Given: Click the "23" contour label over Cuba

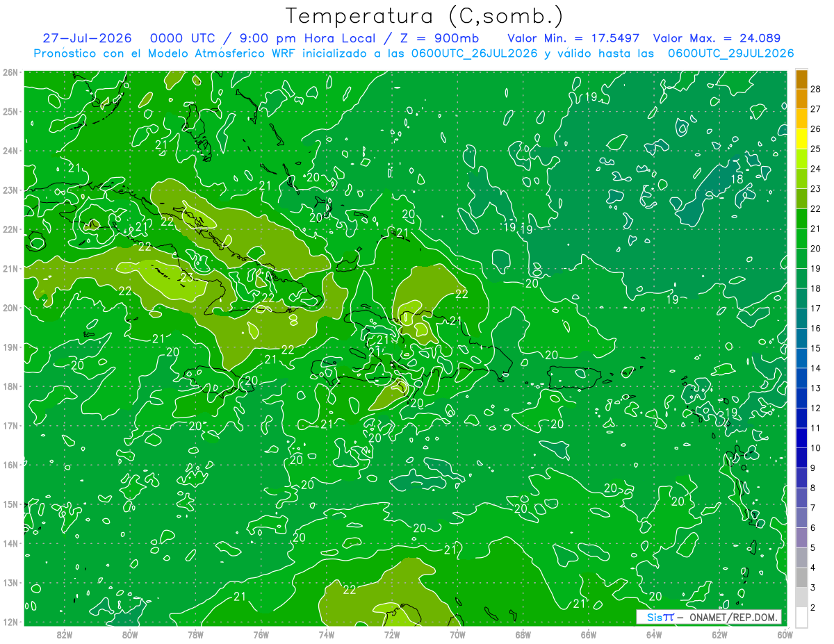Looking at the screenshot, I should point(186,278).
